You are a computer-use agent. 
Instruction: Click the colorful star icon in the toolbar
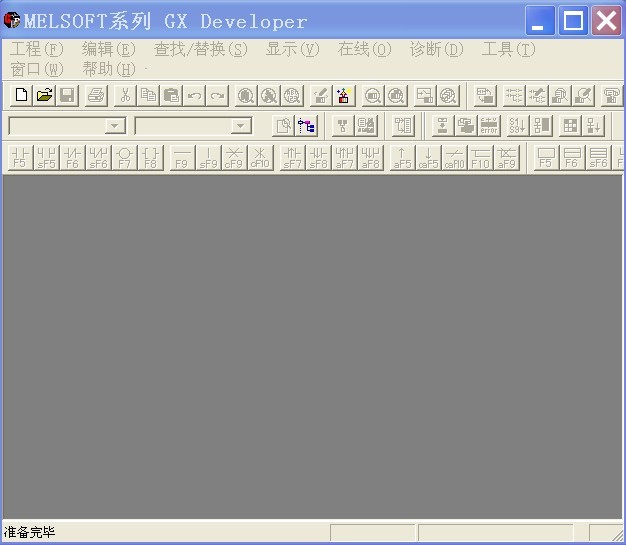click(344, 96)
